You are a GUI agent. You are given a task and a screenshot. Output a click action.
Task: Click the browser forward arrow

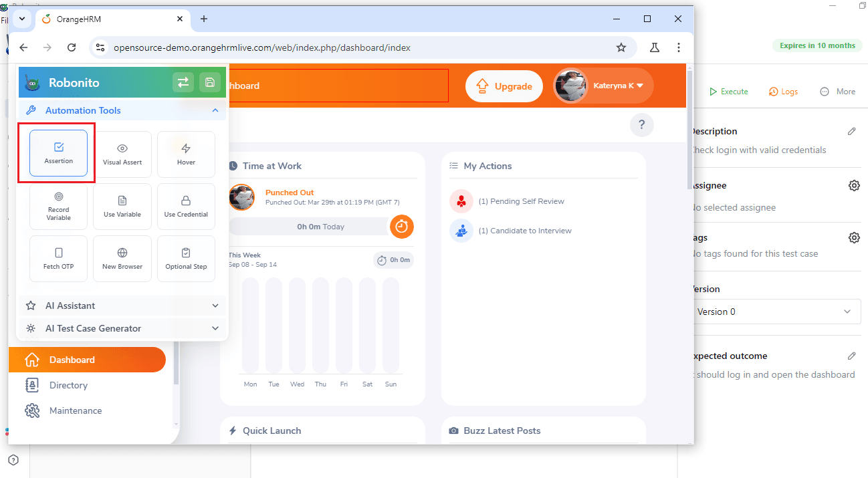(47, 47)
